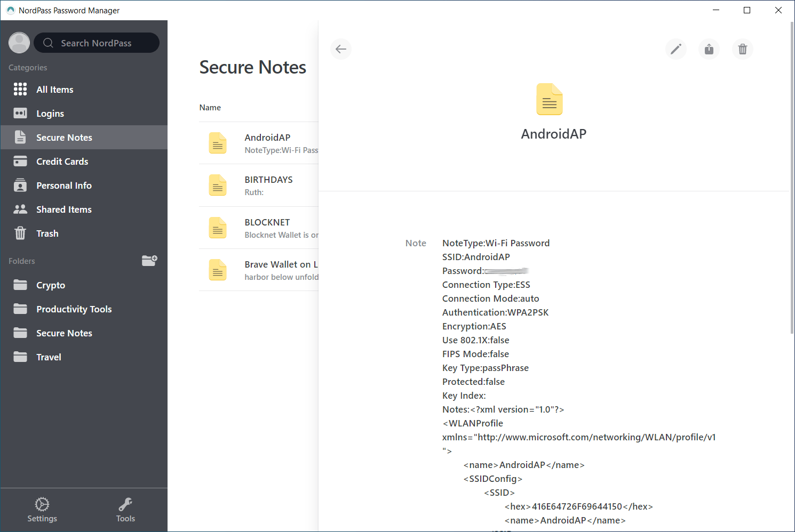The image size is (795, 532).
Task: Open Credit Cards category
Action: [x=84, y=161]
